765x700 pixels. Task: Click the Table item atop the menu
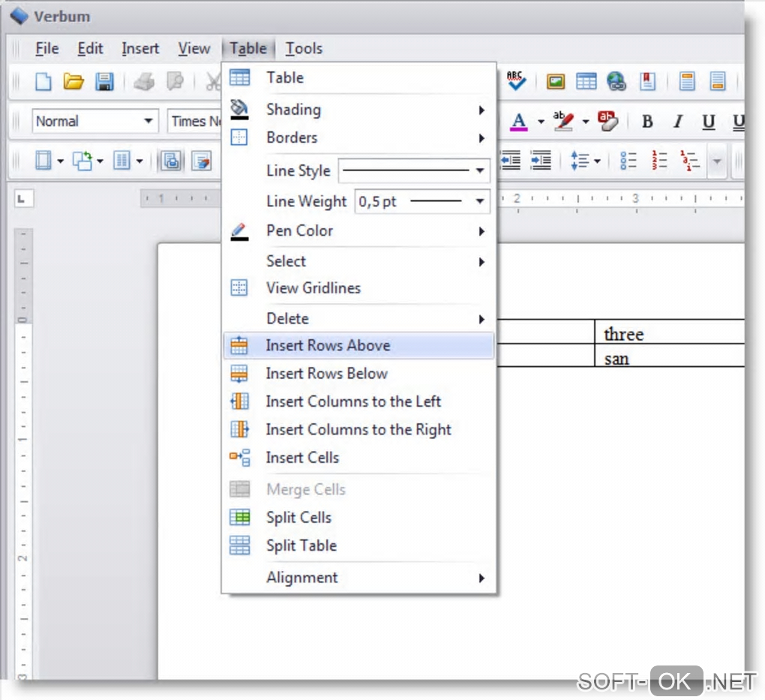358,77
